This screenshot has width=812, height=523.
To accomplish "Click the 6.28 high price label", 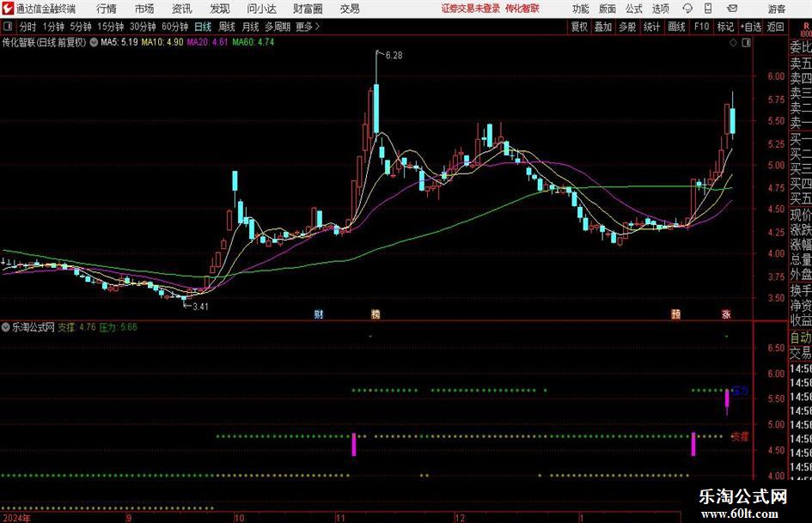I will pos(394,55).
